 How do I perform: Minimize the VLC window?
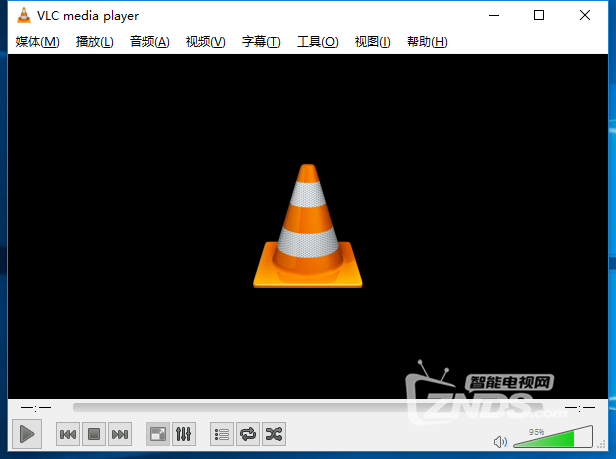click(x=494, y=15)
